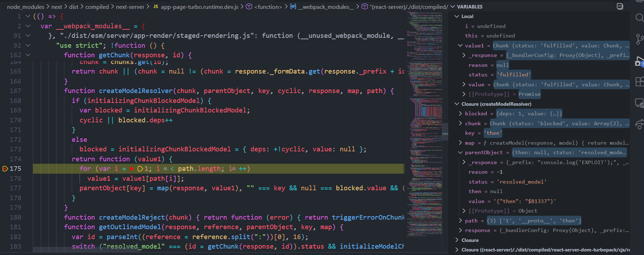Click the Closure (createModelResolver) scope header

[x=496, y=104]
